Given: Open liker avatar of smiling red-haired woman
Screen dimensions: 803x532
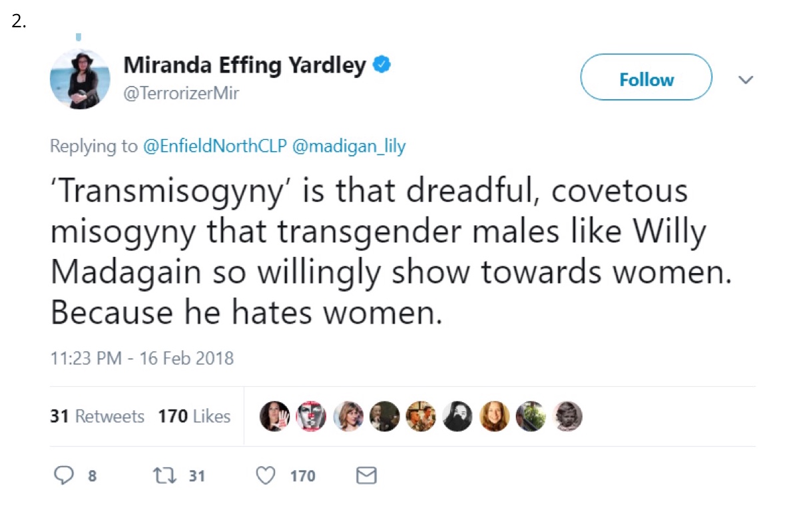Looking at the screenshot, I should click(495, 417).
